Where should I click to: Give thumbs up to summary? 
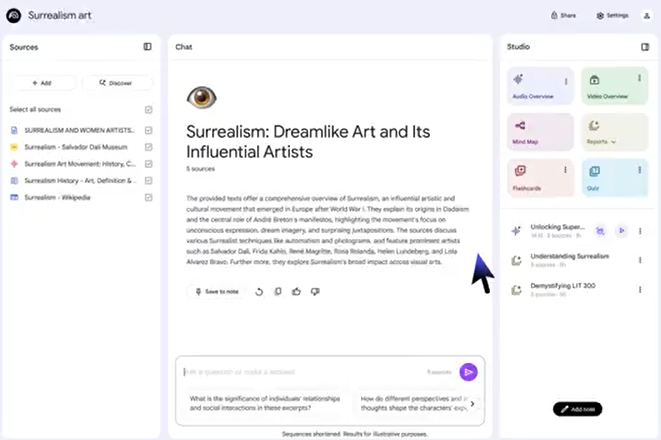coord(296,291)
